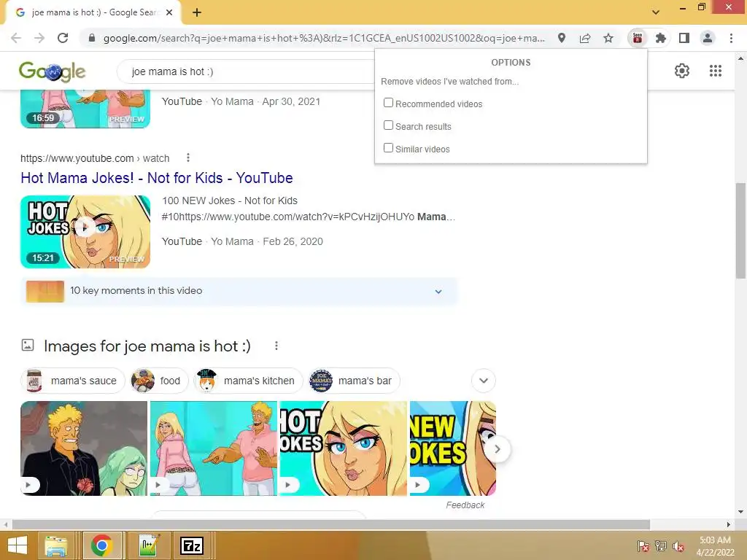Bookmark this page with the star icon
This screenshot has height=560, width=747.
click(608, 38)
